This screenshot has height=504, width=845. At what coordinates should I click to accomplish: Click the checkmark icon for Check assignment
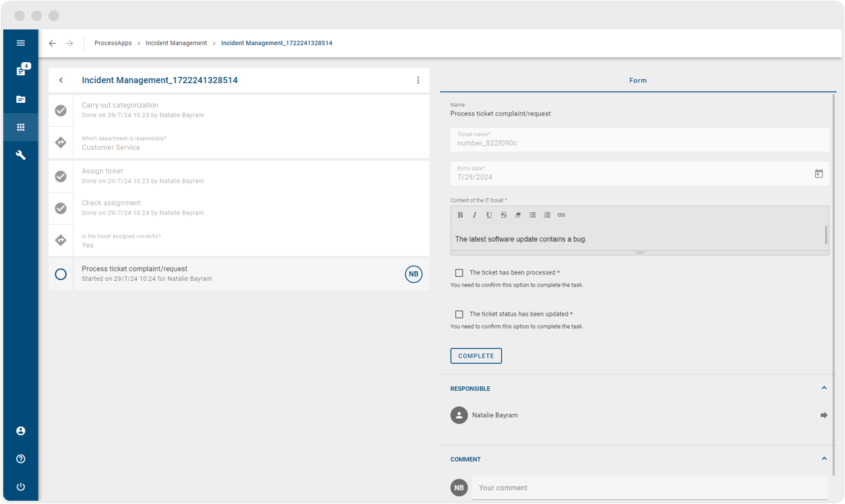click(61, 208)
